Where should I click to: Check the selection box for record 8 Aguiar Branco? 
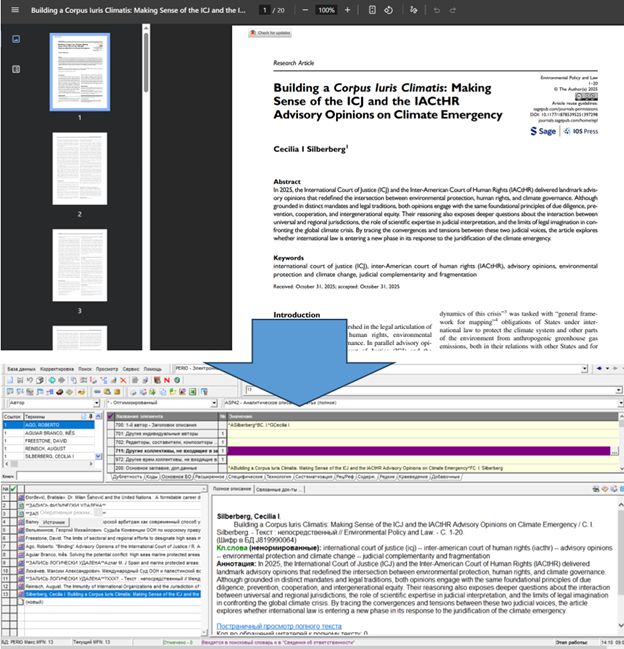click(13, 554)
